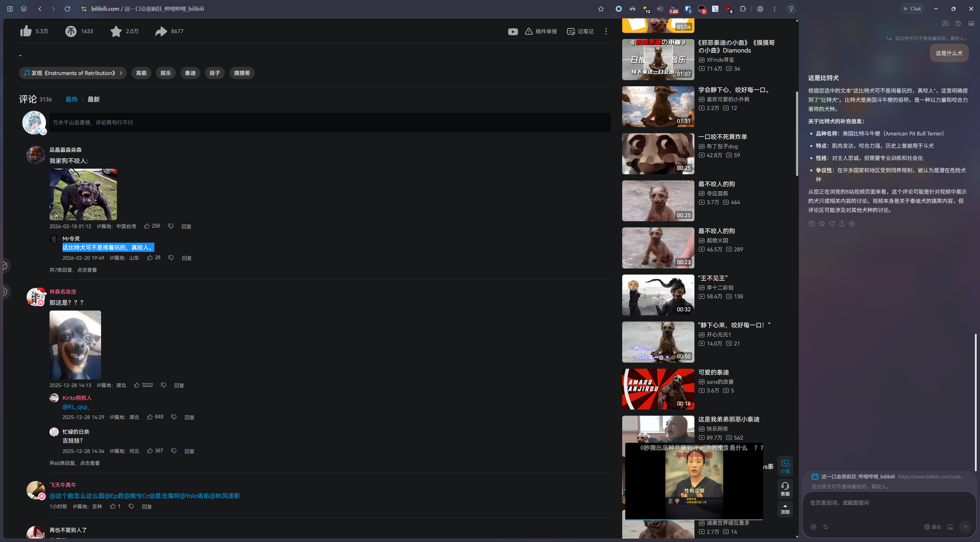The height and width of the screenshot is (542, 980).
Task: Click the video like thumbs-up icon
Action: (26, 31)
